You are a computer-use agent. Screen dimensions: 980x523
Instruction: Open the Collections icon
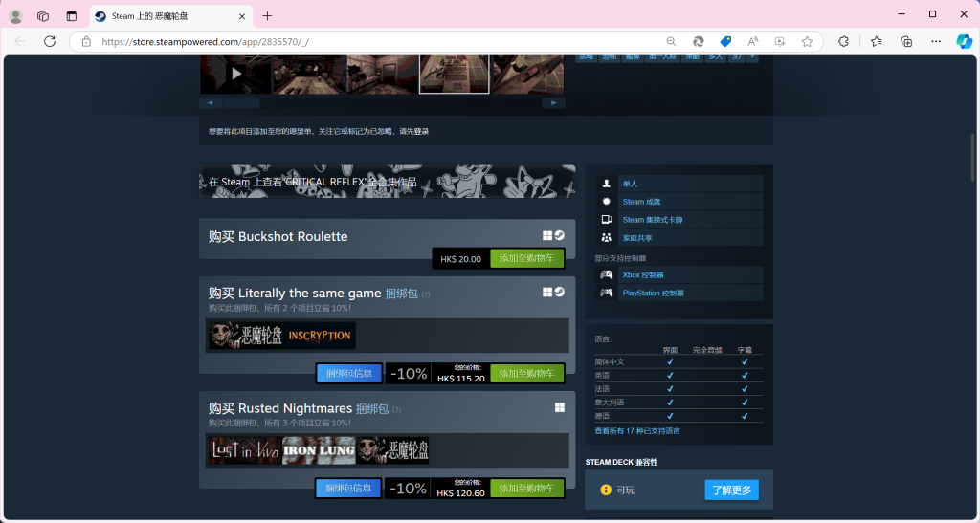906,42
